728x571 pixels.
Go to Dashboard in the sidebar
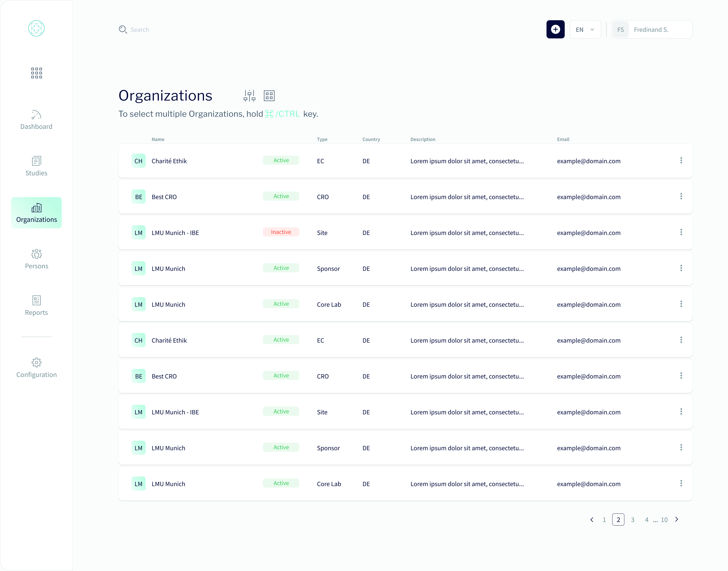(36, 120)
